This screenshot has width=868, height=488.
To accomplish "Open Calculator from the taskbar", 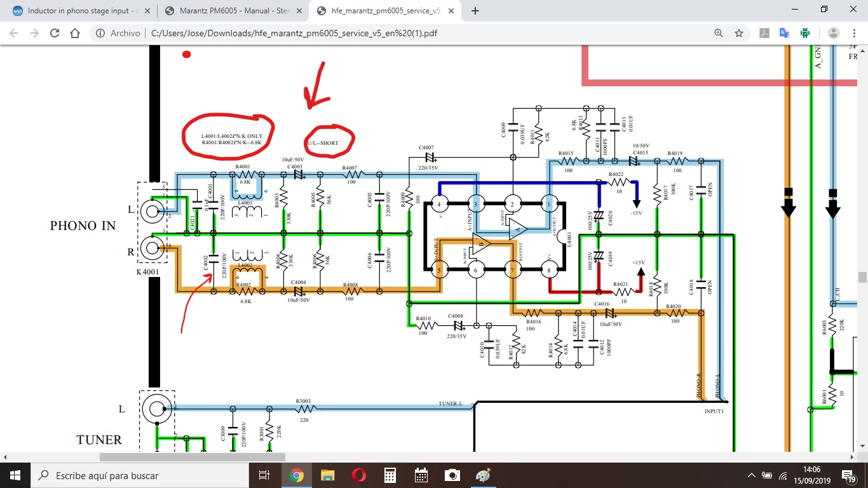I will point(390,475).
